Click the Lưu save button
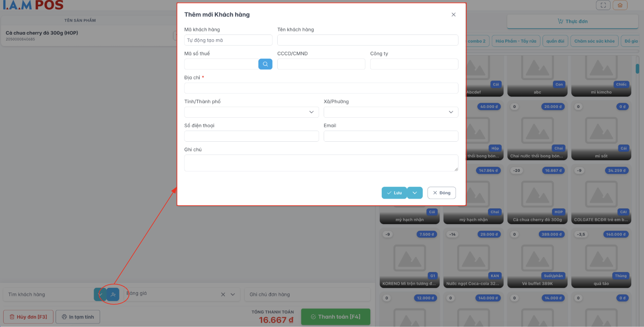Image resolution: width=644 pixels, height=327 pixels. tap(394, 193)
